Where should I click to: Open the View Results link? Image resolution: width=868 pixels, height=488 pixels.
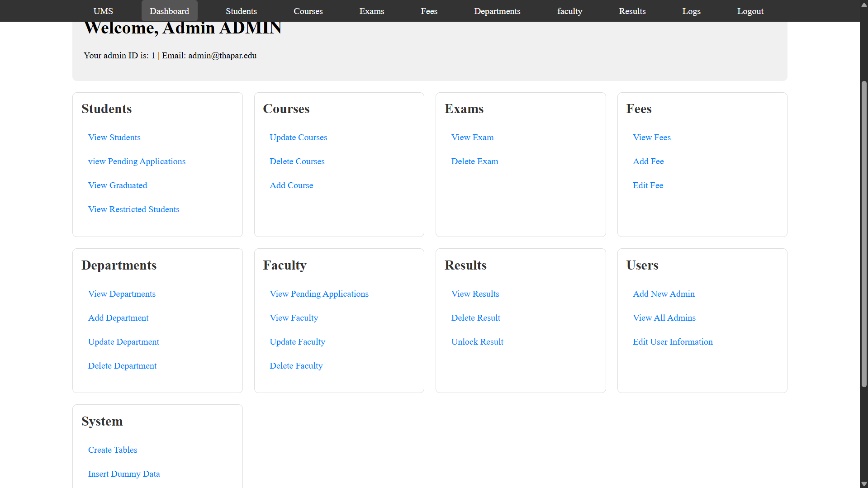475,294
